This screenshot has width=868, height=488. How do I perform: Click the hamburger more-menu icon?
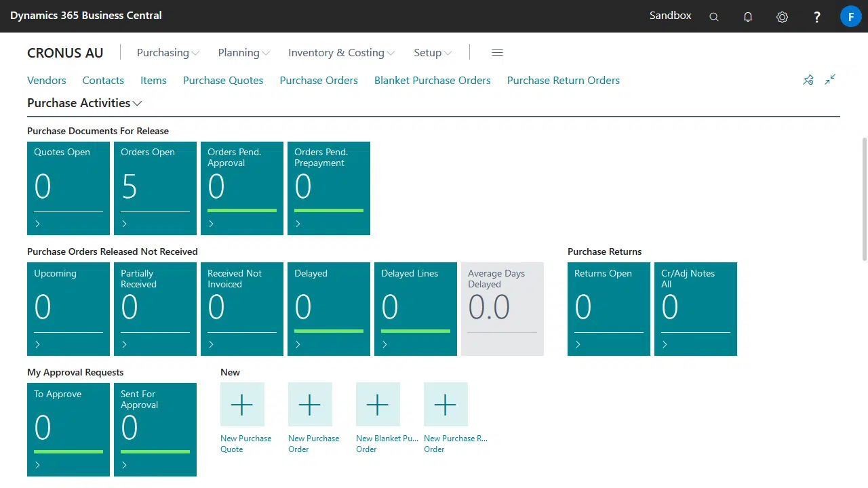[497, 53]
